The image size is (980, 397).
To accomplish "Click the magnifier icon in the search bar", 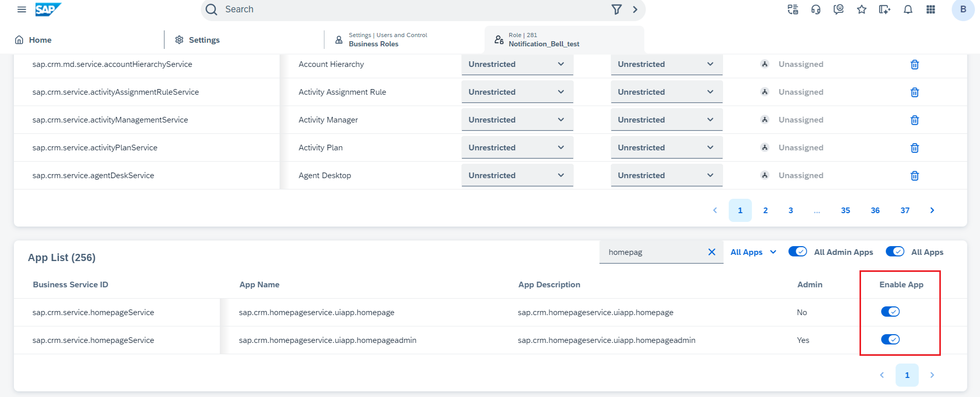I will 211,9.
